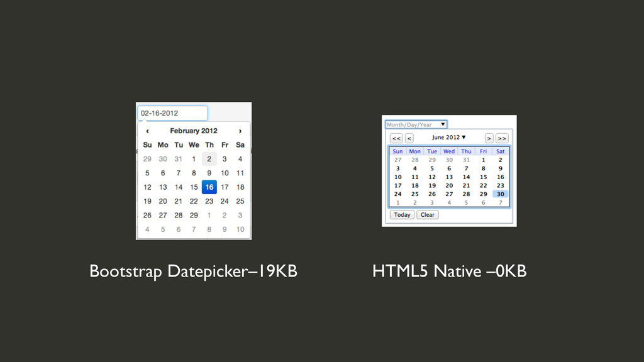Select May 27 in native datepicker
Viewport: 644px width, 362px height.
(398, 160)
